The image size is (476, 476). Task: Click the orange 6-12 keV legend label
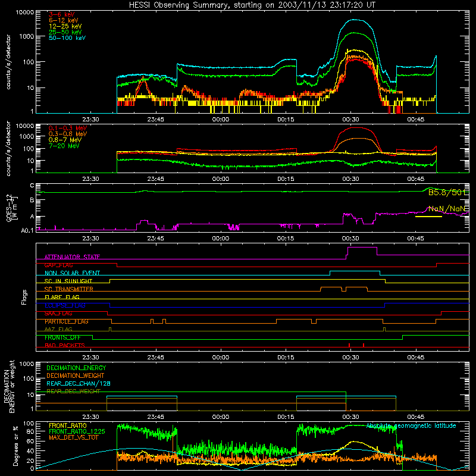coord(64,20)
